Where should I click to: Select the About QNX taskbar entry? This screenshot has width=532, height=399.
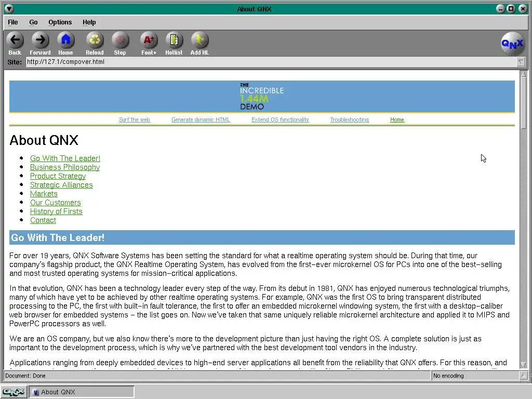(x=82, y=392)
